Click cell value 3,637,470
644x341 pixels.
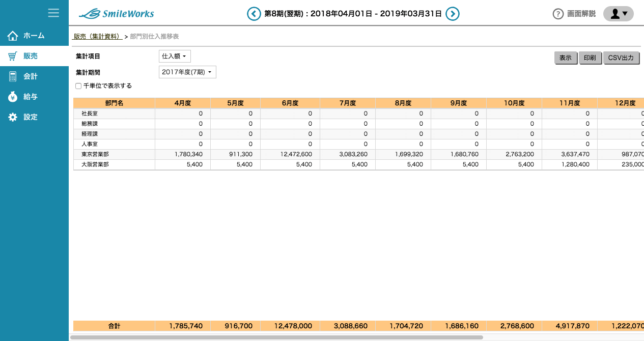574,154
